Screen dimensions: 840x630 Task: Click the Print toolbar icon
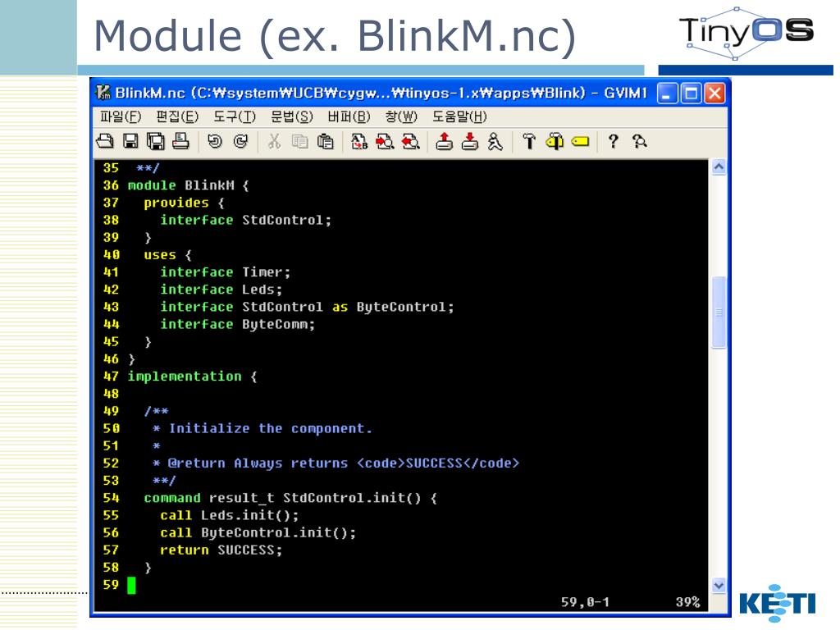pyautogui.click(x=181, y=141)
